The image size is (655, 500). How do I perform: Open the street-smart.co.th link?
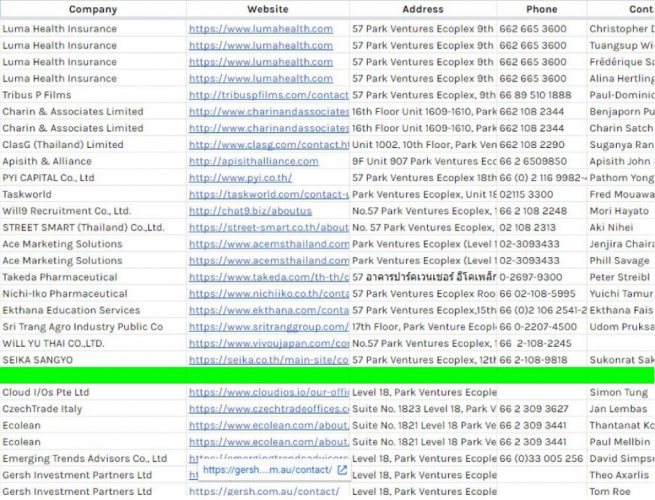click(269, 228)
